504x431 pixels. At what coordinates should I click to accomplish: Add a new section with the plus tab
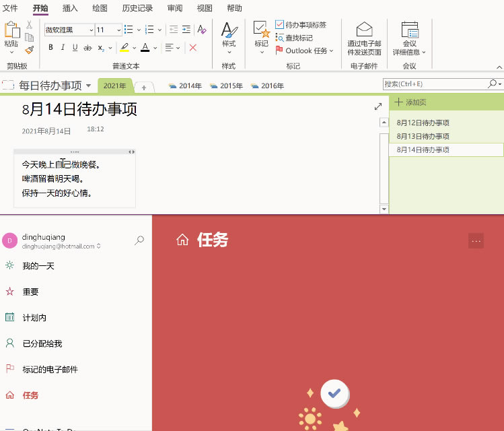point(144,88)
